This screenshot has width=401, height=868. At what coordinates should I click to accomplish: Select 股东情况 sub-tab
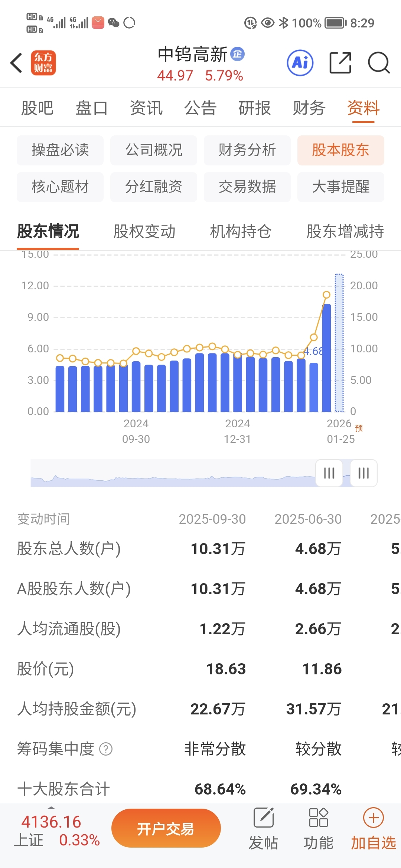click(x=48, y=231)
